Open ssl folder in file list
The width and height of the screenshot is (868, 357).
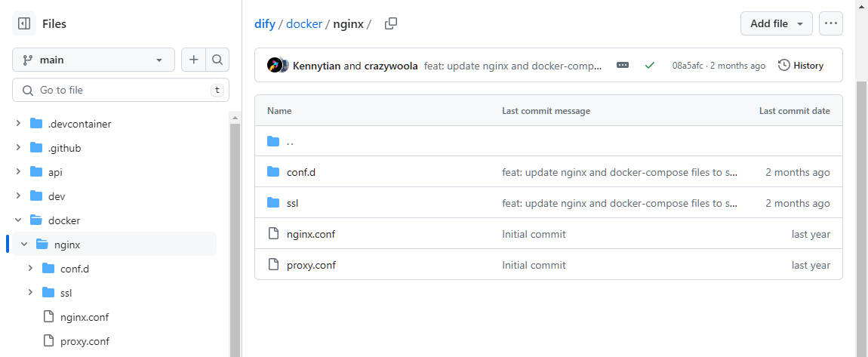(293, 203)
